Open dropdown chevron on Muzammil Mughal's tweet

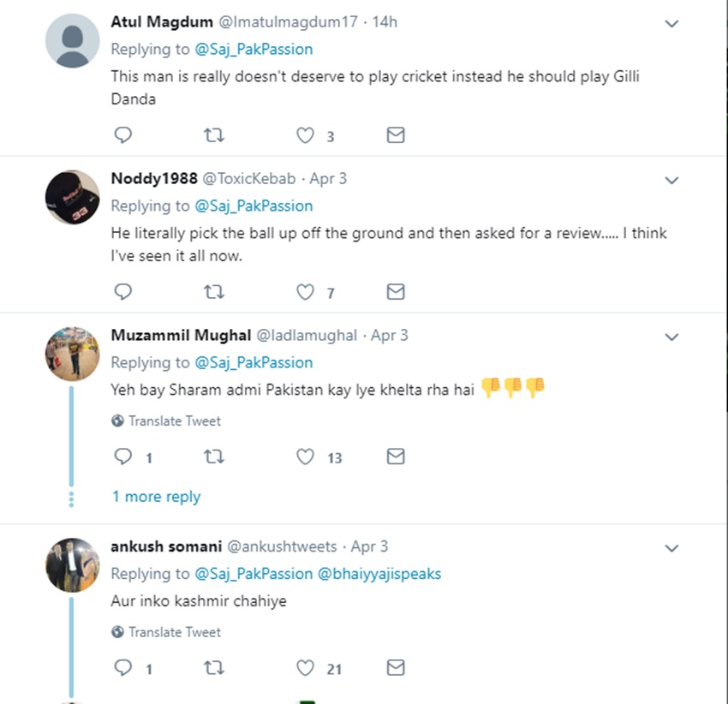[x=672, y=337]
